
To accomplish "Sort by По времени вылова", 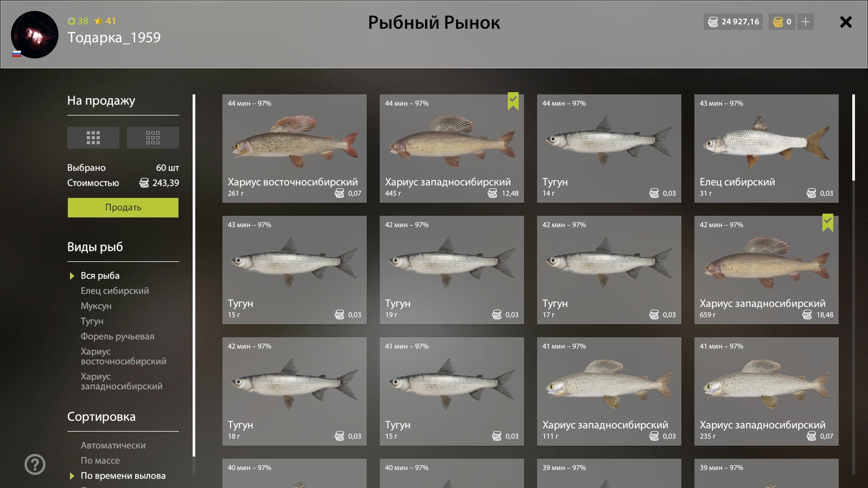I will click(123, 476).
